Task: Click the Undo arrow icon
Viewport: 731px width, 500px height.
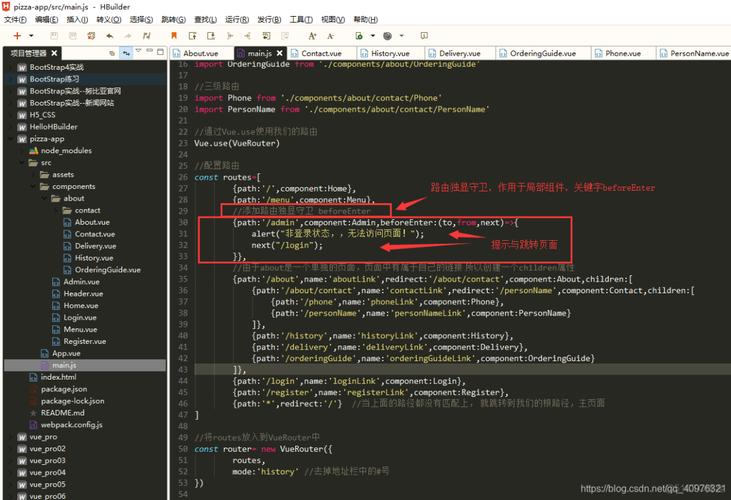Action: click(110, 35)
